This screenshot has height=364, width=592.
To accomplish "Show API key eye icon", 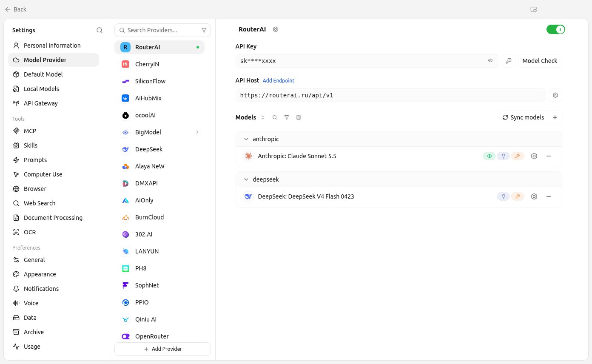I will (490, 61).
